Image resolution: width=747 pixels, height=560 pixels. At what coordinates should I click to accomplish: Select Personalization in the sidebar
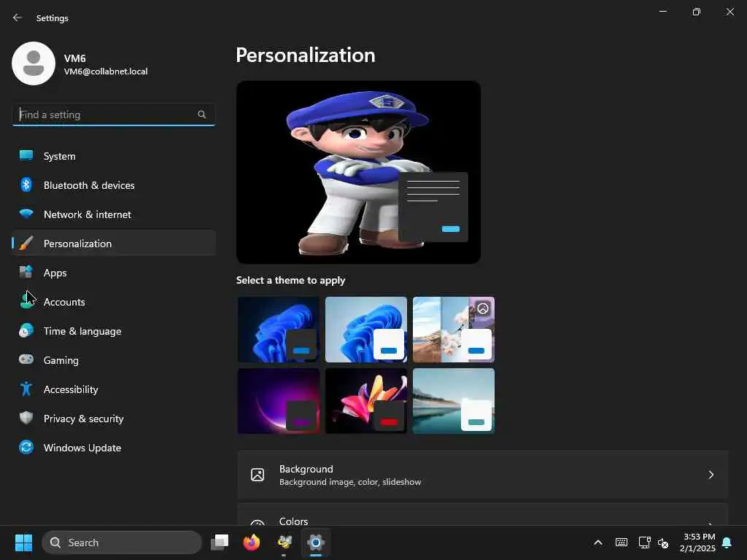point(114,244)
